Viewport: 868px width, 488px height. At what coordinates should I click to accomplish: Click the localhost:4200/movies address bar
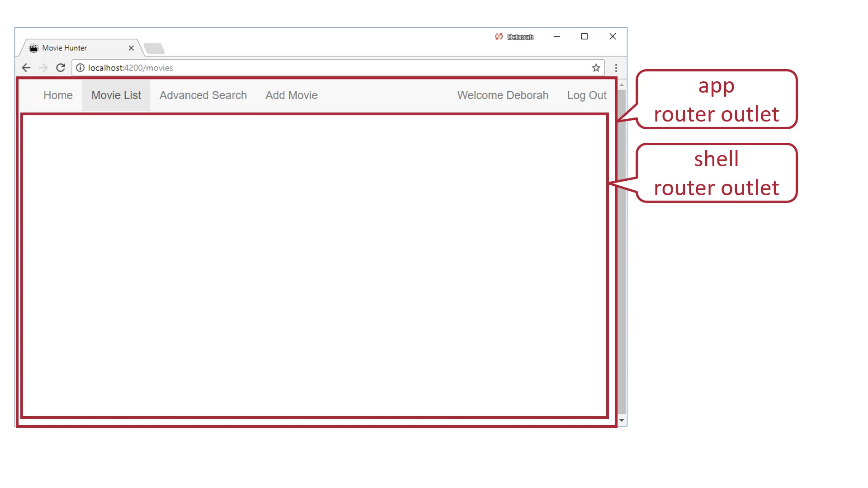click(x=316, y=68)
